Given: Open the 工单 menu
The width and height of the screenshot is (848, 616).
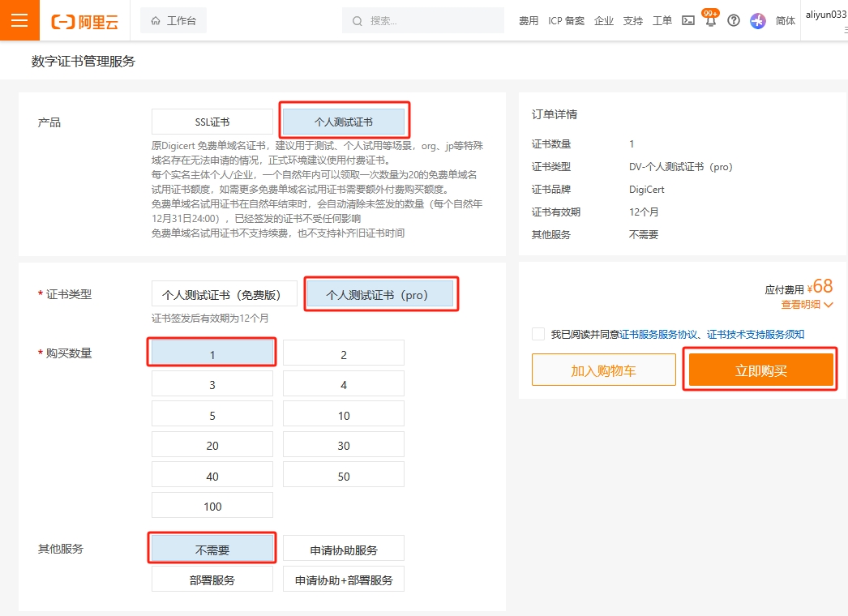Looking at the screenshot, I should 662,21.
